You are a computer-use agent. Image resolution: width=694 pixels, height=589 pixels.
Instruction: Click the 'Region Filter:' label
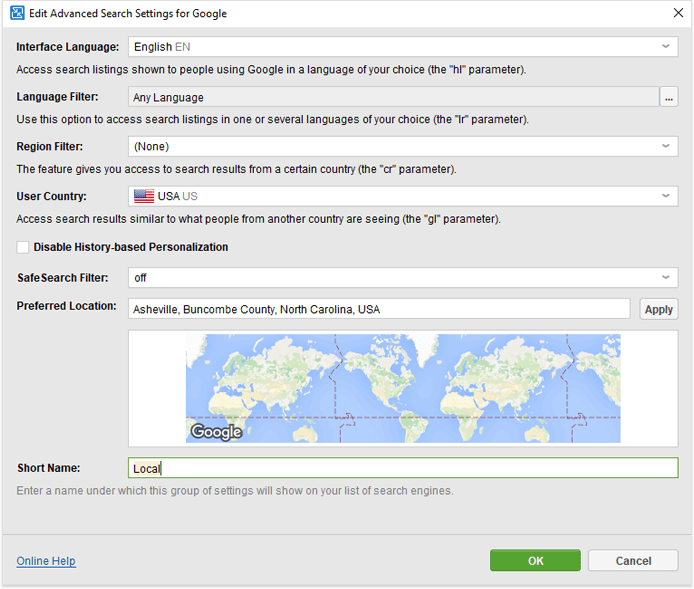click(50, 146)
